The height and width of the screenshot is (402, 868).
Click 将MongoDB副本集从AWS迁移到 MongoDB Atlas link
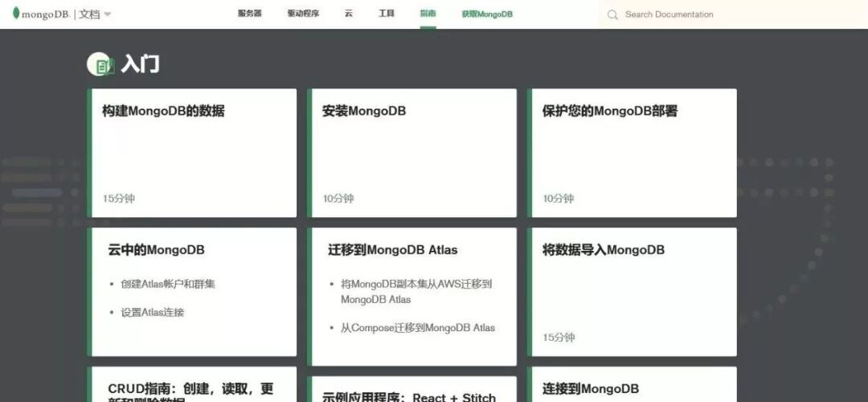point(416,292)
